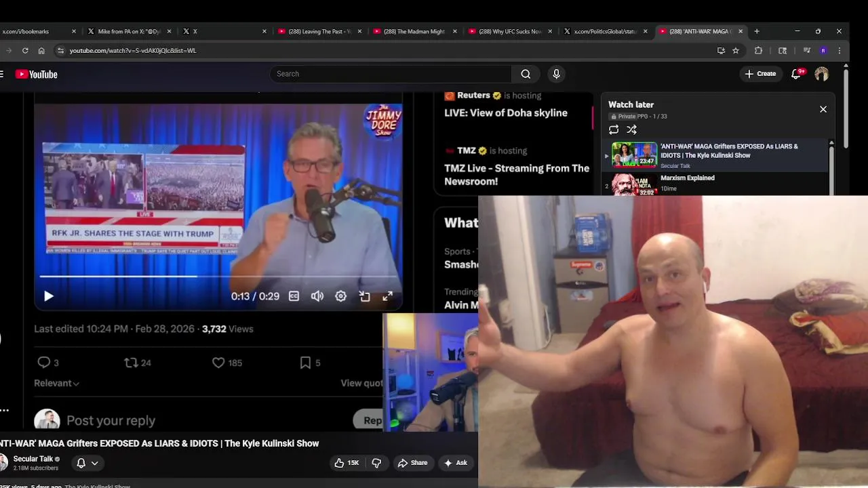Click the 3,732 Views text
This screenshot has height=488, width=868.
(227, 329)
